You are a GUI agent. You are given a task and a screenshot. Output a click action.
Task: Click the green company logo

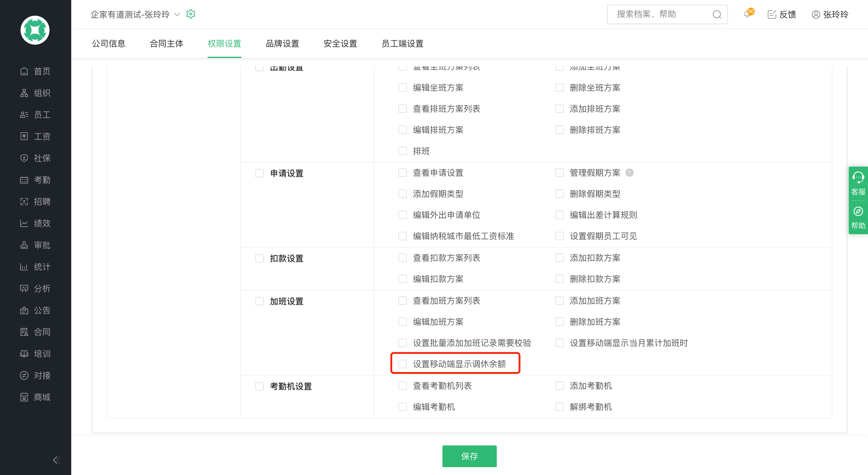[x=35, y=30]
